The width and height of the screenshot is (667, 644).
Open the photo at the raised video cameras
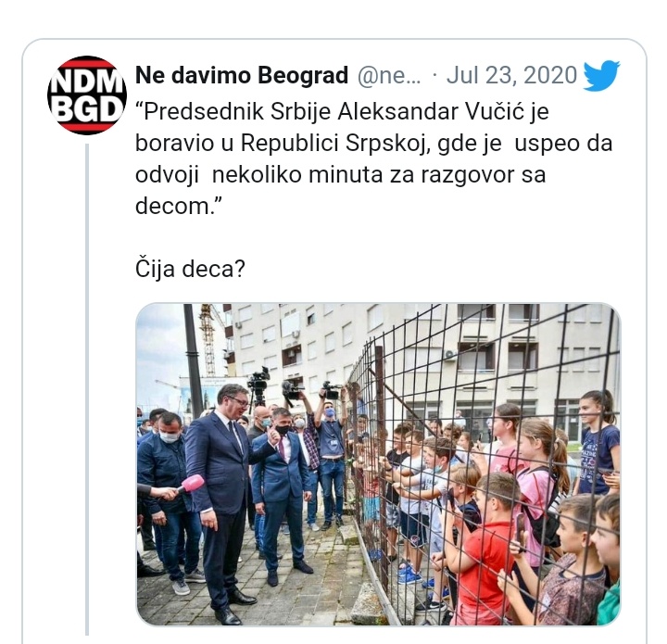[294, 386]
